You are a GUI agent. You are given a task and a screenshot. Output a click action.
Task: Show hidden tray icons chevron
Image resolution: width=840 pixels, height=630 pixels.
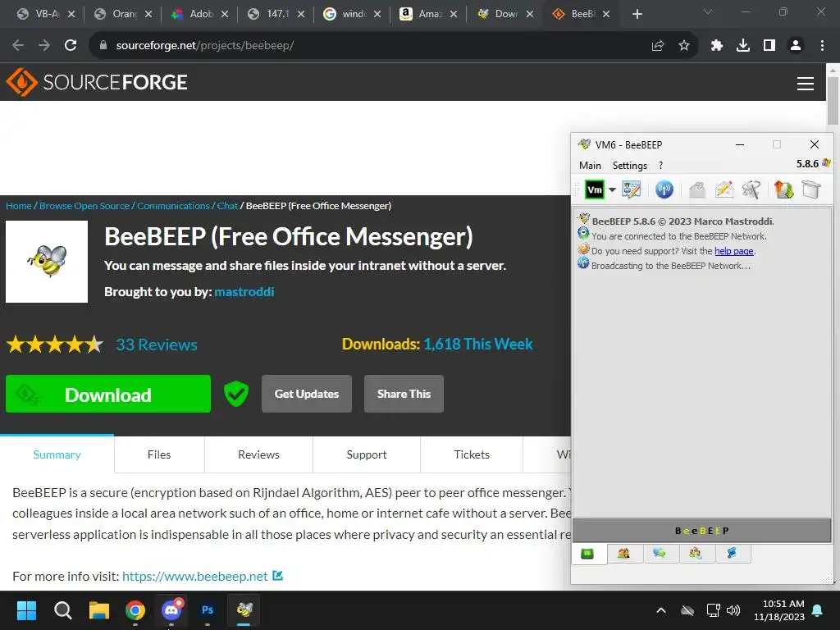661,610
